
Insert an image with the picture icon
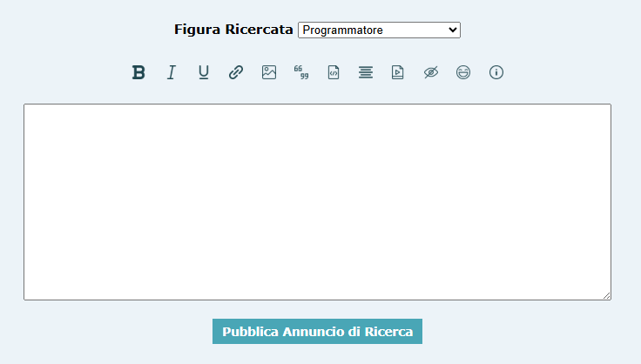click(x=268, y=72)
